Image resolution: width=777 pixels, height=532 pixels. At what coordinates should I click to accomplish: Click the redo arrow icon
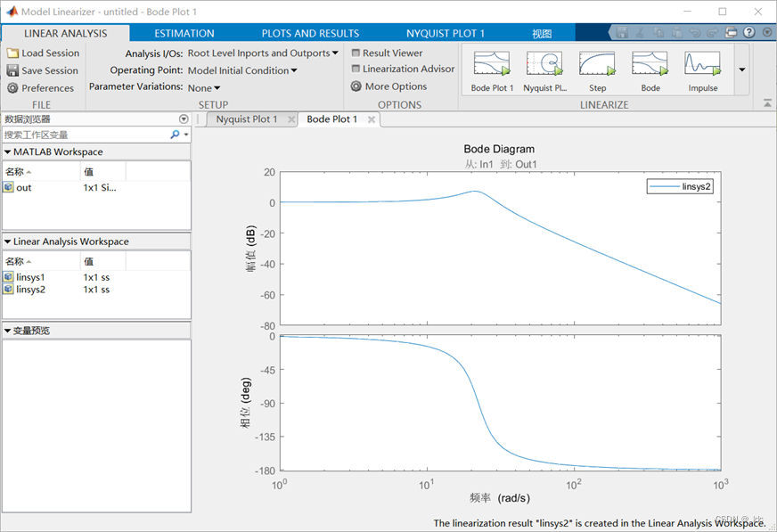pos(713,33)
